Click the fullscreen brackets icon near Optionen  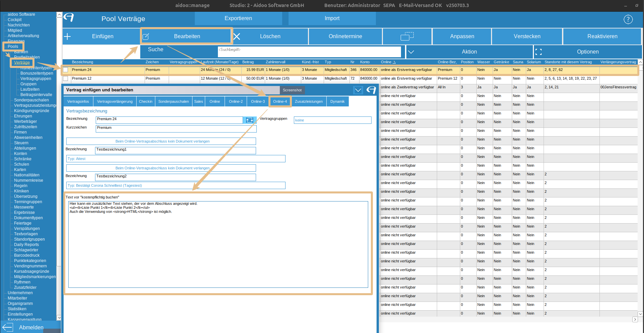[x=538, y=52]
